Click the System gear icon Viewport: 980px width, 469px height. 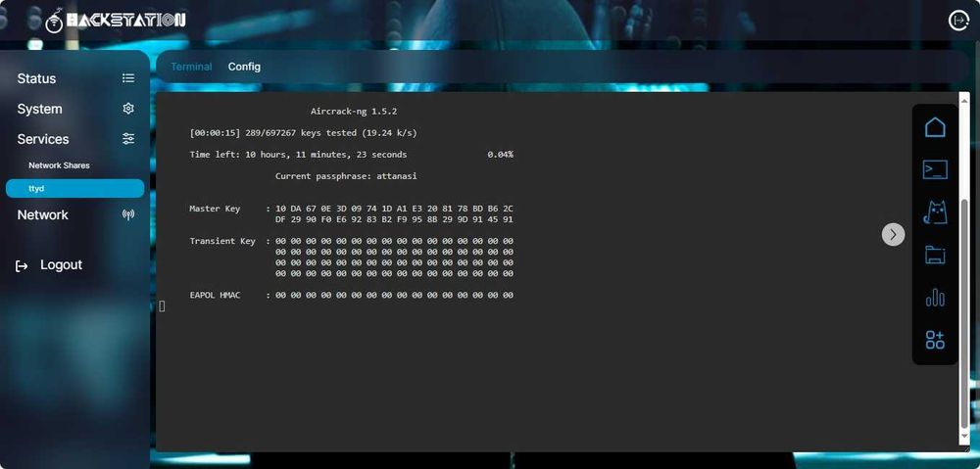pyautogui.click(x=128, y=109)
